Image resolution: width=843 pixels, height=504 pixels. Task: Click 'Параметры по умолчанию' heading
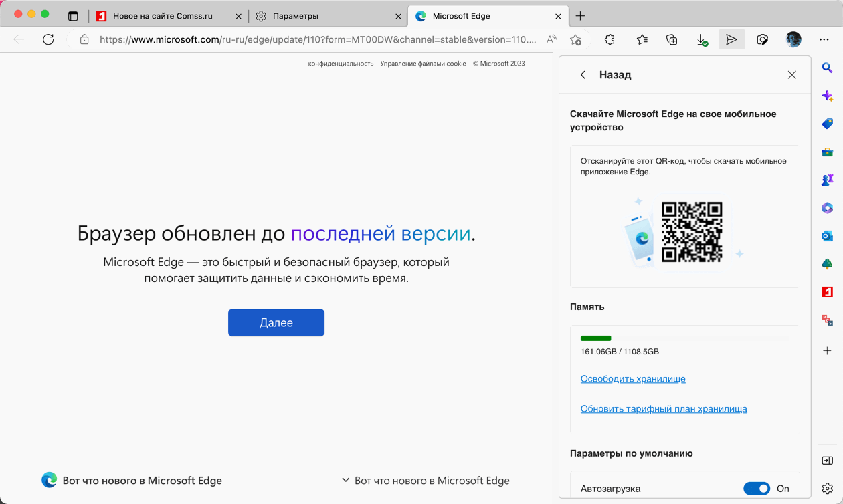[632, 453]
